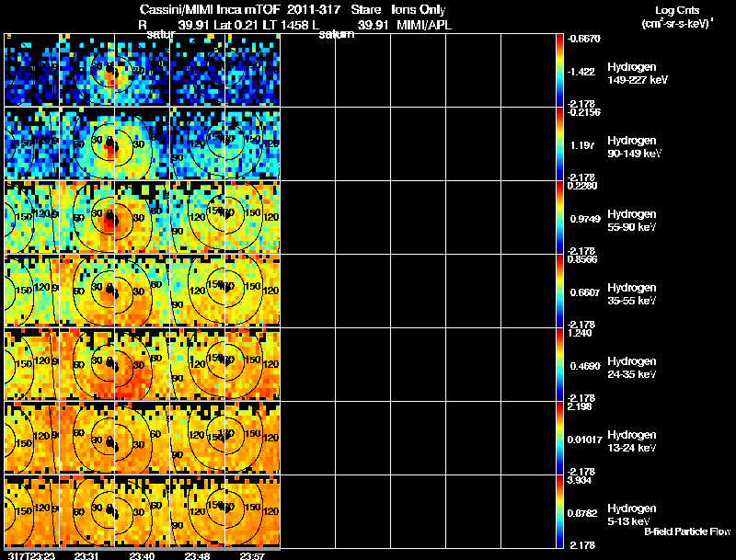Click the 0.9749 color scale value
Viewport: 736px width, 560px height.
coord(585,219)
